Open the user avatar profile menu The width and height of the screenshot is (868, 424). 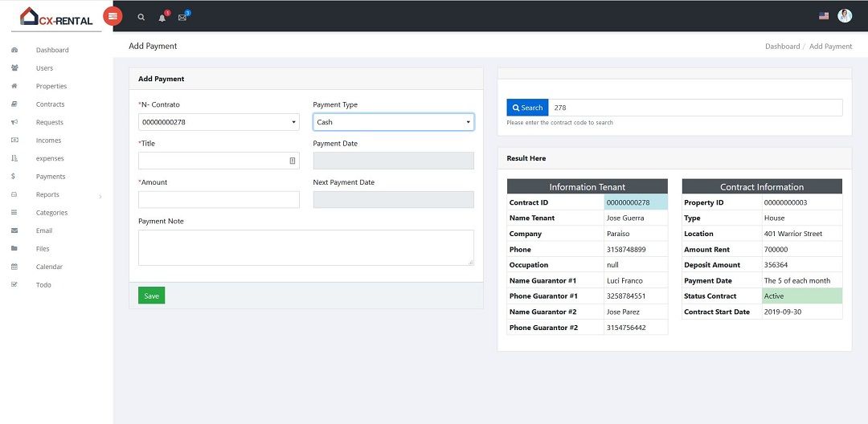[x=845, y=16]
